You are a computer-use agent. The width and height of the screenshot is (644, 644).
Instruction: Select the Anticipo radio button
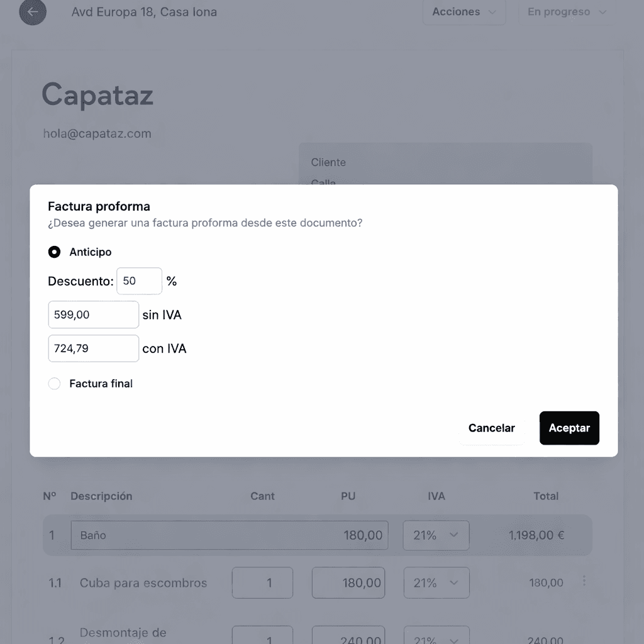pyautogui.click(x=54, y=252)
